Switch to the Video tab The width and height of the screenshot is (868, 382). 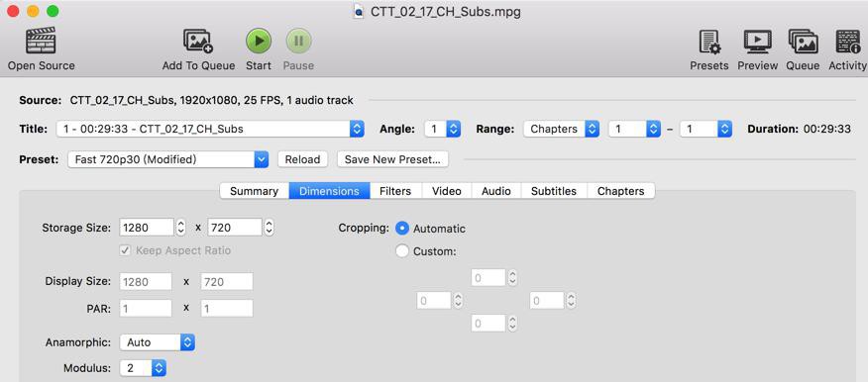[447, 191]
